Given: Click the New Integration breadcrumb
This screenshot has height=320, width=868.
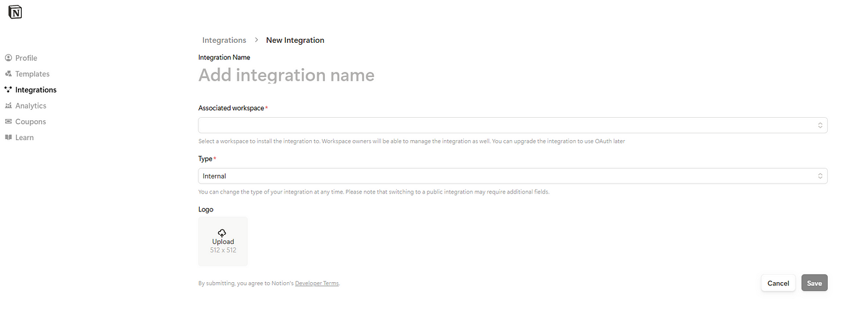Looking at the screenshot, I should pos(295,40).
